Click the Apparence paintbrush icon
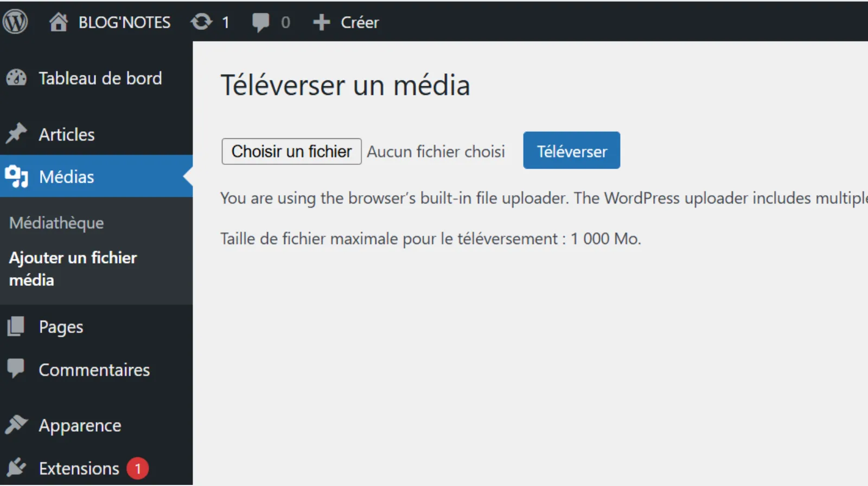Image resolution: width=868 pixels, height=486 pixels. tap(16, 425)
